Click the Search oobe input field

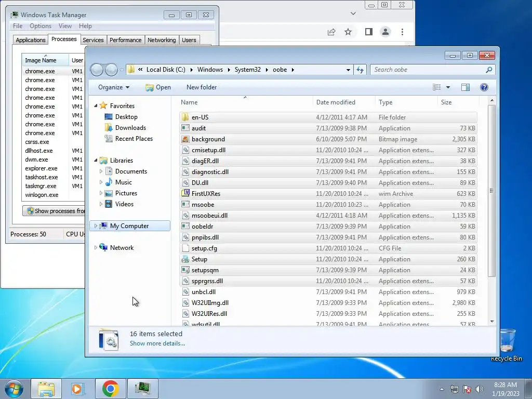(x=428, y=70)
